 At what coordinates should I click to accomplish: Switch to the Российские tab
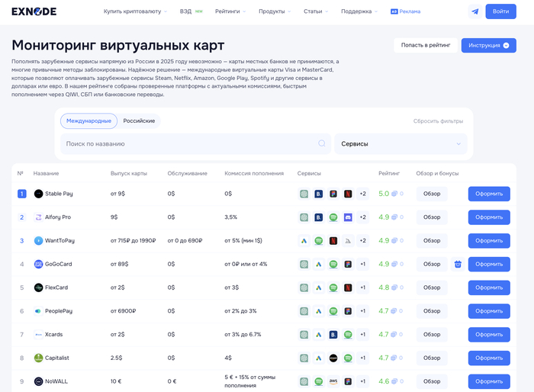point(139,121)
